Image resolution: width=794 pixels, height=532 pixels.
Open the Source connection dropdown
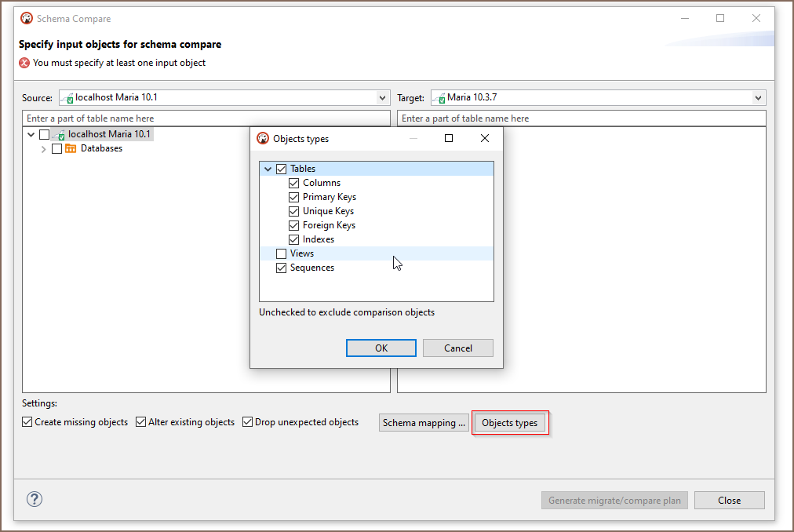pos(382,98)
